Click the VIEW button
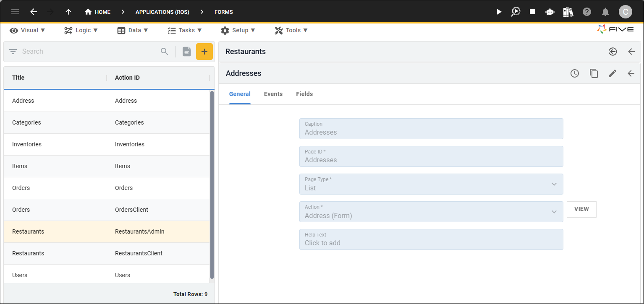Viewport: 644px width, 304px height. tap(581, 209)
